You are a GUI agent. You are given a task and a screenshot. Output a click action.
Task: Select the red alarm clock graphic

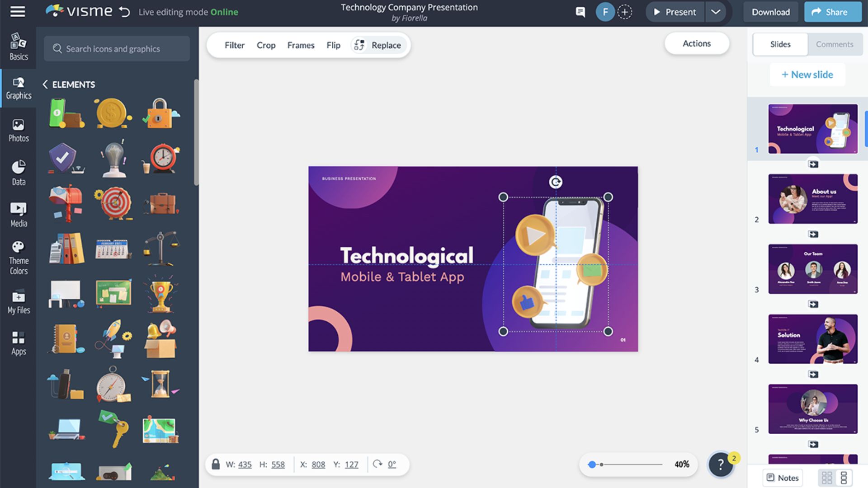161,158
